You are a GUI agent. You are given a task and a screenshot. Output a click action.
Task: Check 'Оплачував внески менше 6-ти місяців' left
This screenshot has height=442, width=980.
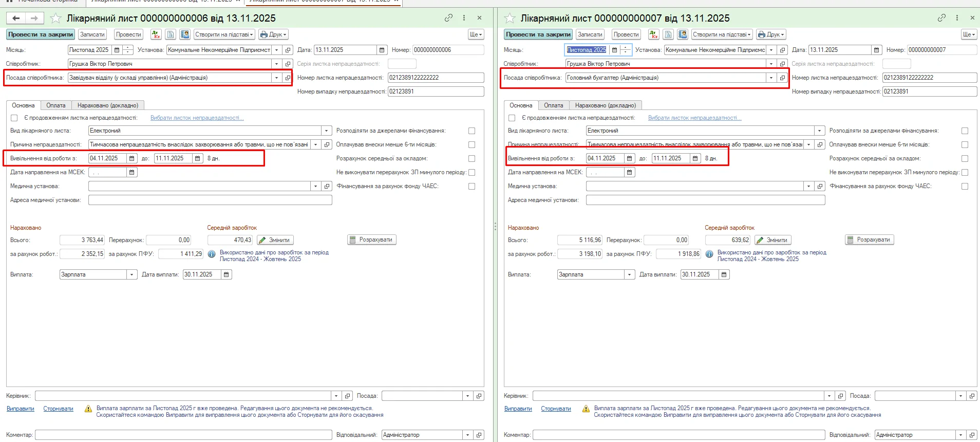pos(472,144)
